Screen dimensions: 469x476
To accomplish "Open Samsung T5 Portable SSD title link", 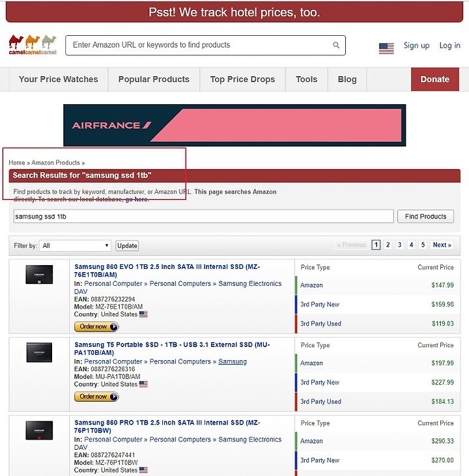I will (172, 348).
